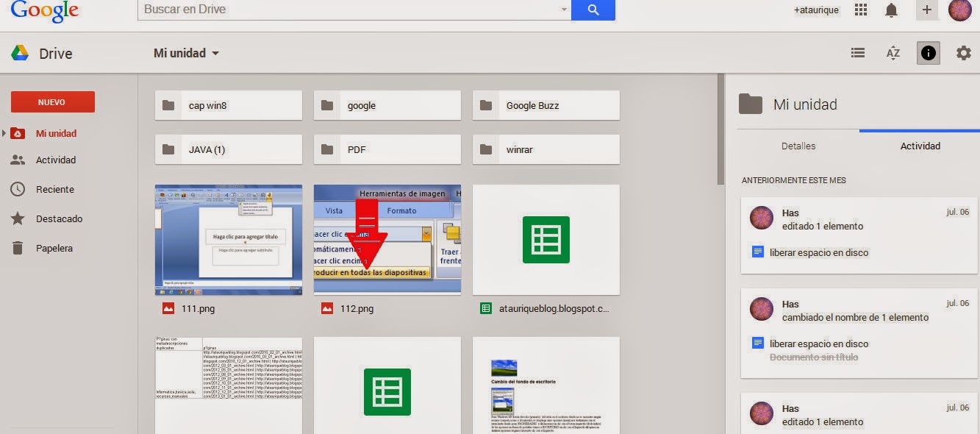Click the cap win8 folder name
Screen dimensions: 980x434
point(208,105)
